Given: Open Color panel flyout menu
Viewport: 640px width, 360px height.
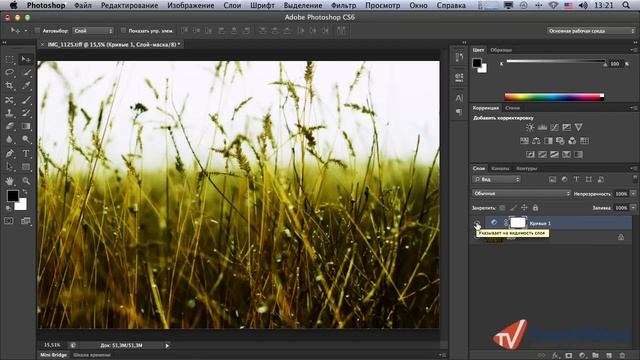Looking at the screenshot, I should (x=633, y=50).
